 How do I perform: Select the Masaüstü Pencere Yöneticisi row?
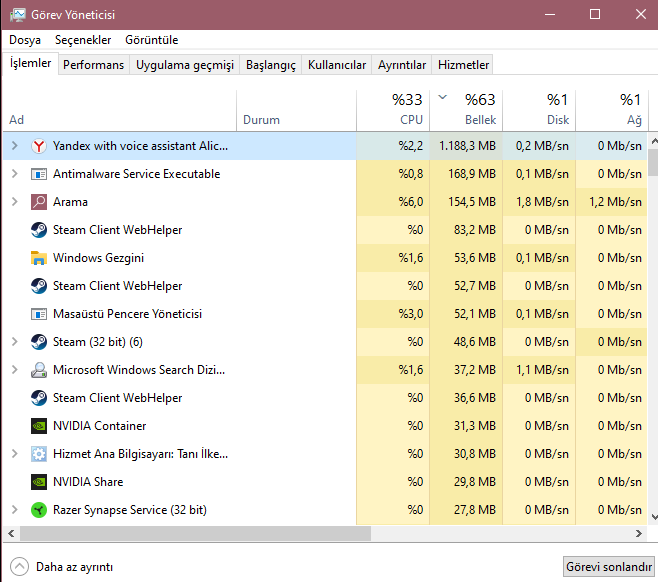[x=325, y=314]
